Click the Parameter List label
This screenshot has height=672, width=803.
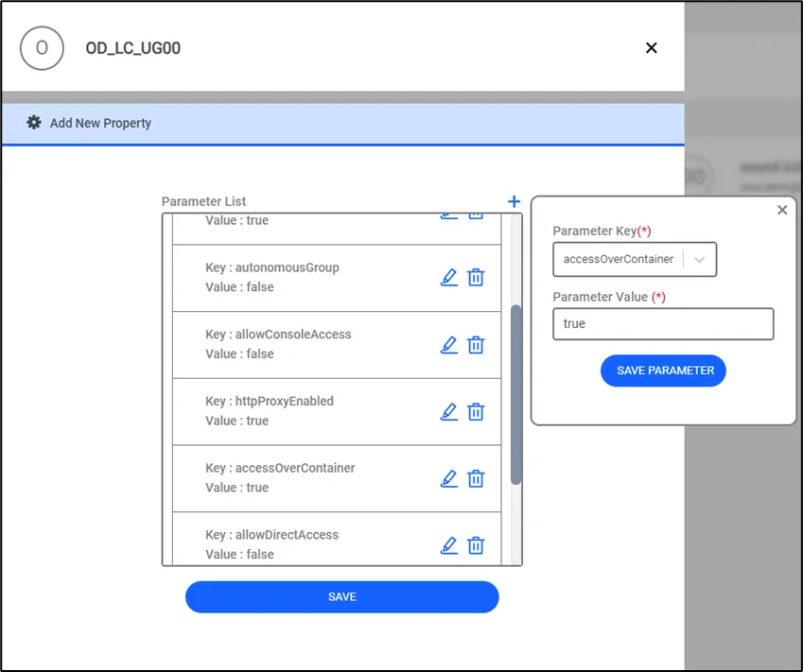(203, 201)
